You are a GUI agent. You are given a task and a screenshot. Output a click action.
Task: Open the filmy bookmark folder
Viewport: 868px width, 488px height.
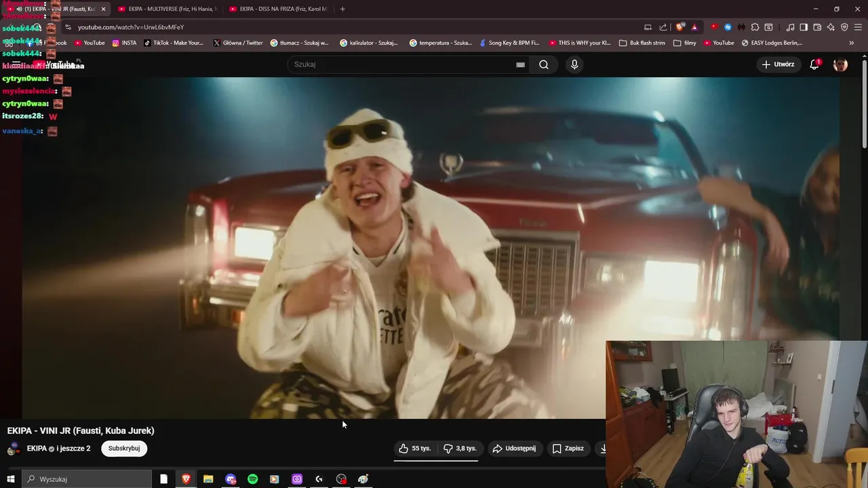tap(685, 43)
